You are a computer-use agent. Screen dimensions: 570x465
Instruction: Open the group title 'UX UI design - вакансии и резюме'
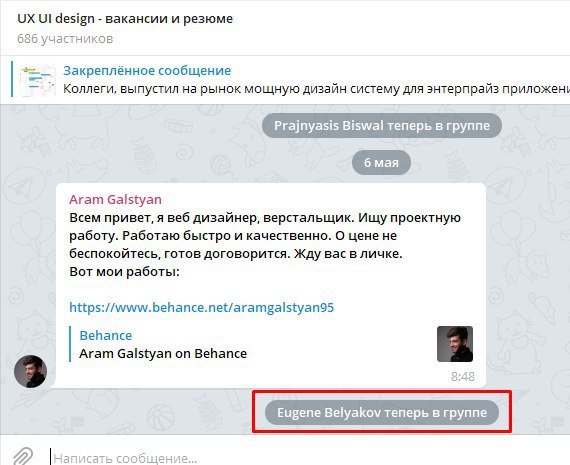[x=125, y=19]
